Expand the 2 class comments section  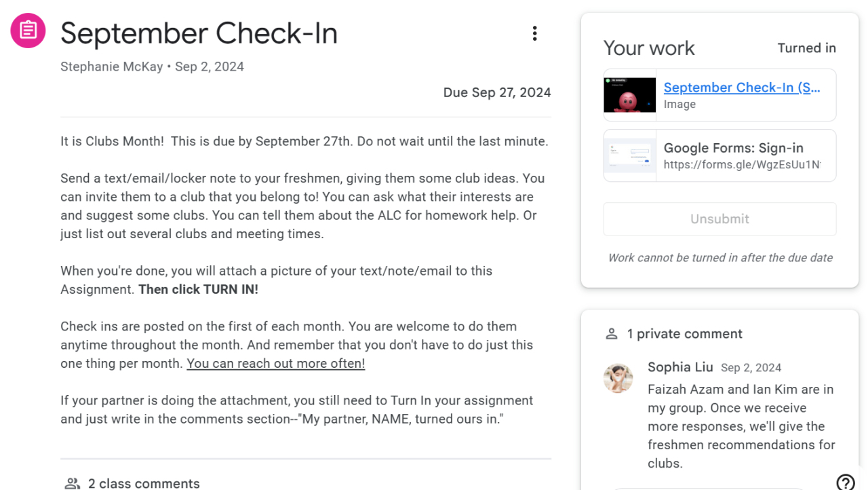(144, 484)
